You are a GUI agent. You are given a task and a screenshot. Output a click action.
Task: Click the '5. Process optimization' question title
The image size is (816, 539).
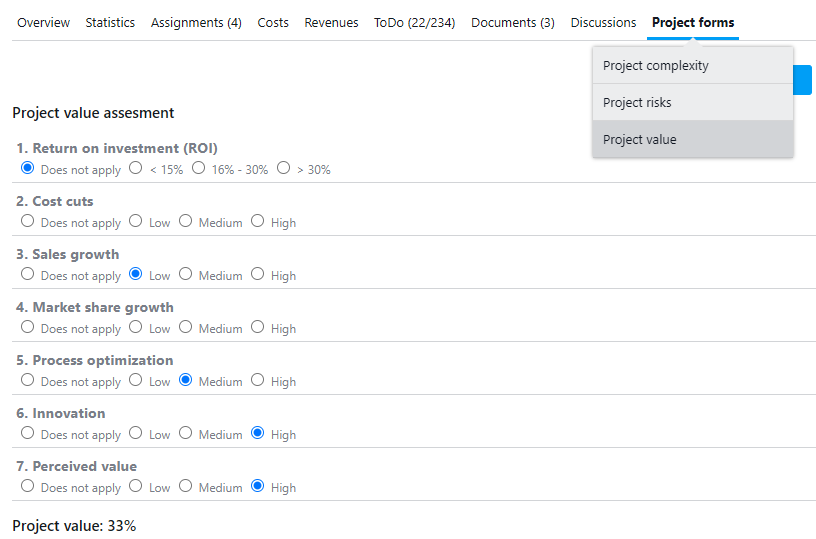coord(95,361)
